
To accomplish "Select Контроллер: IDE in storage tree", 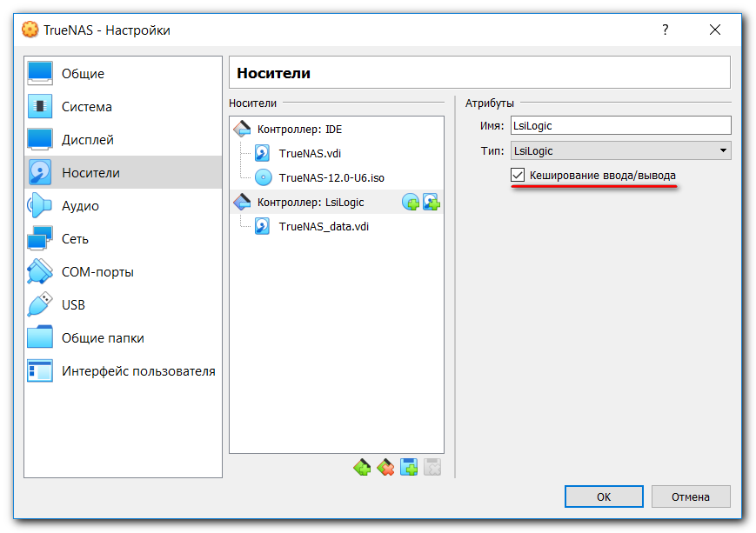I will (x=336, y=130).
